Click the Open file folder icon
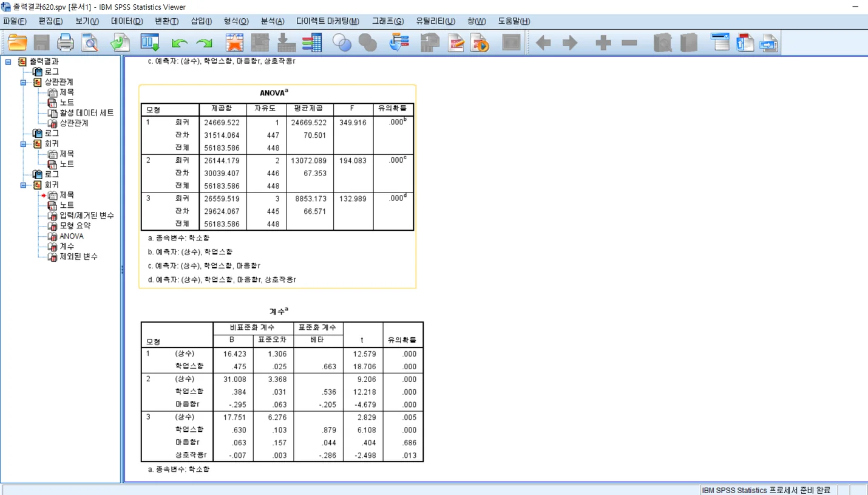 click(18, 43)
